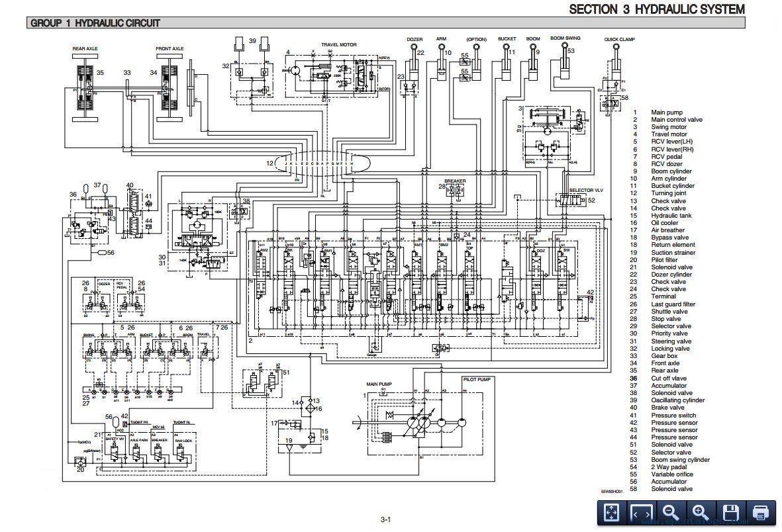Zoom in with the plus magnifier icon
The width and height of the screenshot is (782, 532).
coord(700,513)
